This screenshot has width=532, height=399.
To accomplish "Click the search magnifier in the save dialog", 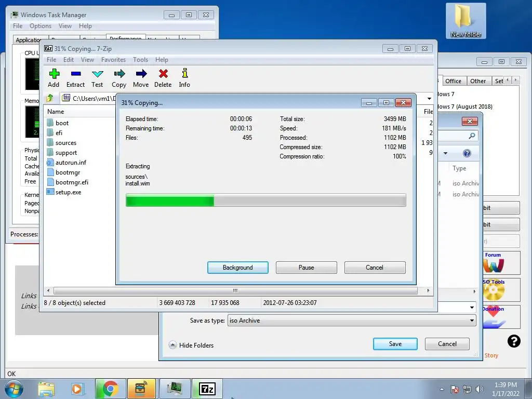I will coord(472,136).
